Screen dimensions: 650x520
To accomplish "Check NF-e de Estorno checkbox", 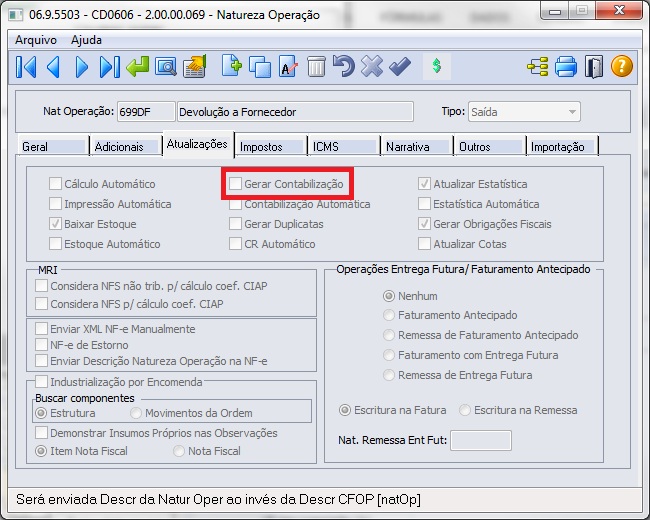I will (41, 345).
